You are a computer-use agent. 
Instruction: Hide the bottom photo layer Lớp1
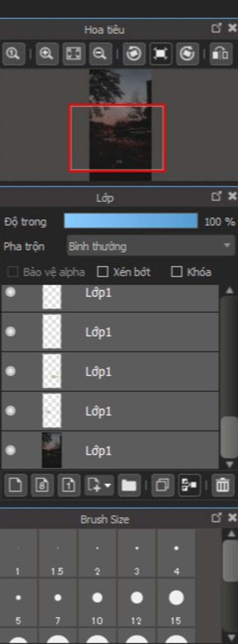pyautogui.click(x=10, y=450)
